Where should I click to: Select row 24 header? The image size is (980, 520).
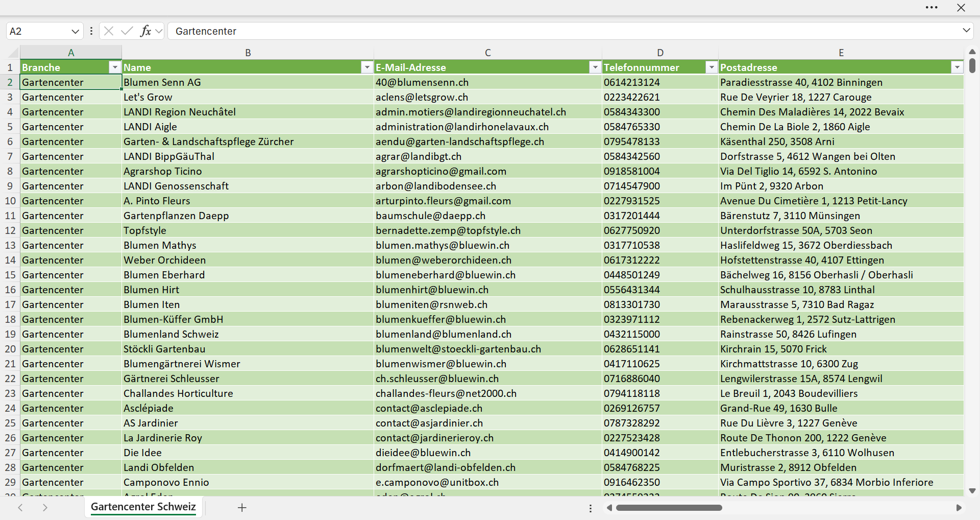tap(10, 408)
